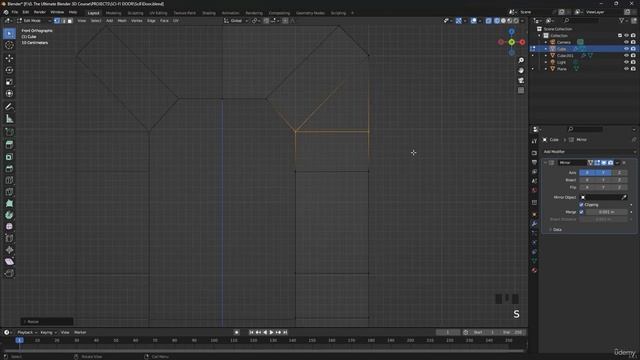This screenshot has height=360, width=640.
Task: Choose the Move tool
Action: click(9, 58)
